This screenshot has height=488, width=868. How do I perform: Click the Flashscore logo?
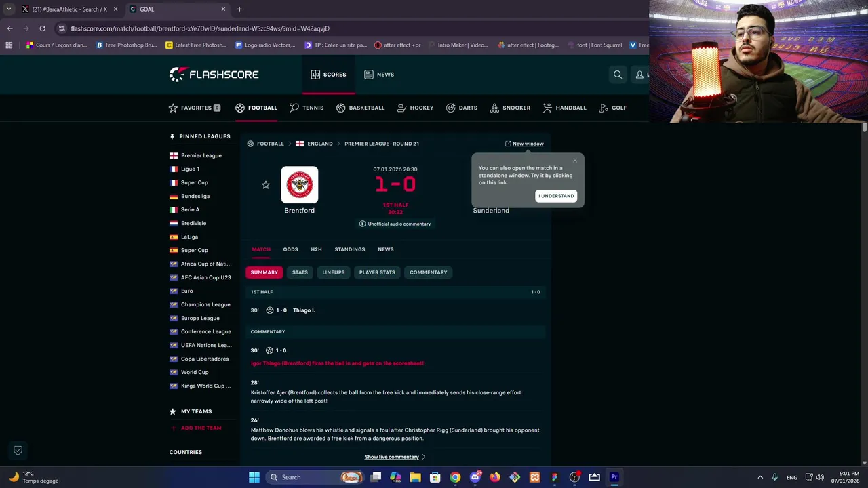click(x=214, y=75)
